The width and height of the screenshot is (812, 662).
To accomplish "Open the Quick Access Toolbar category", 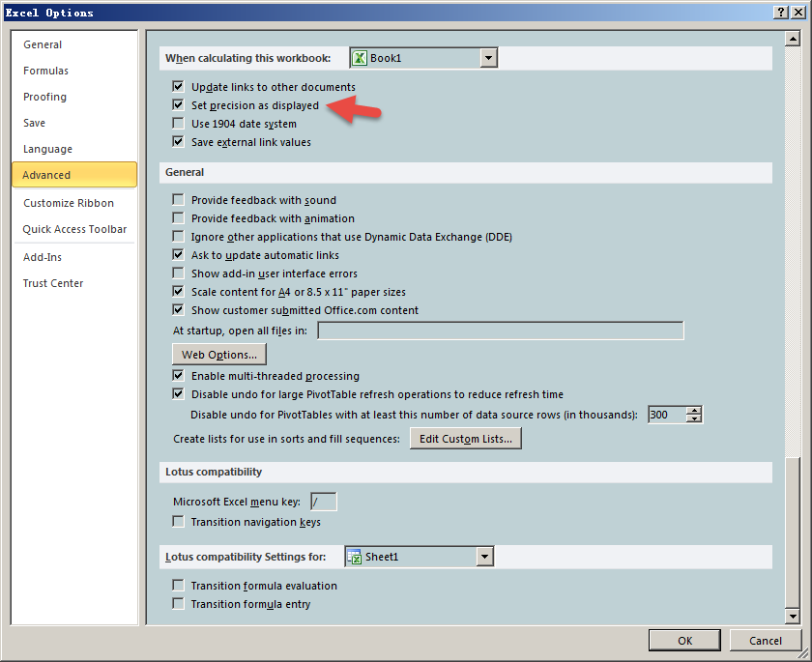I will click(74, 229).
